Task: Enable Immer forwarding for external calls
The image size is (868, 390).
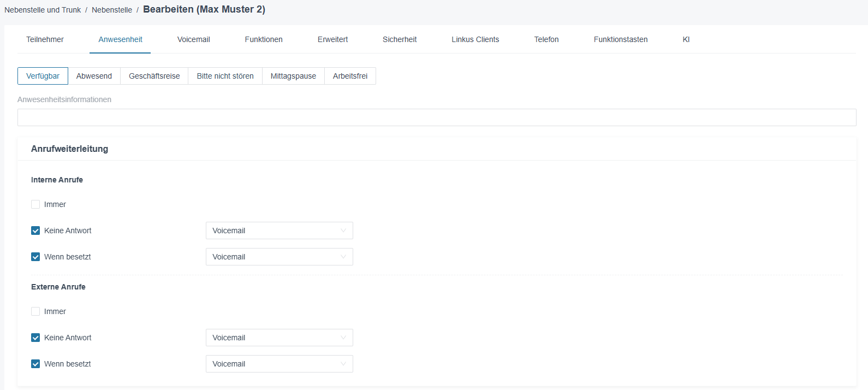Action: [x=35, y=311]
